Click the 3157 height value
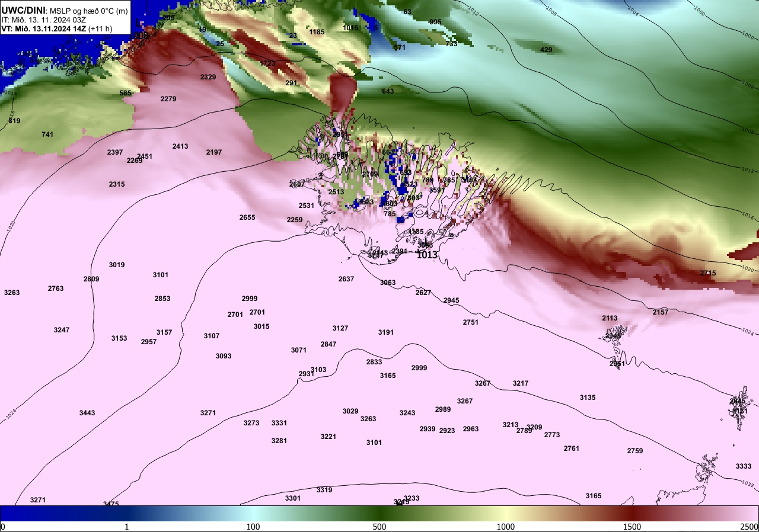The image size is (759, 532). pyautogui.click(x=164, y=332)
